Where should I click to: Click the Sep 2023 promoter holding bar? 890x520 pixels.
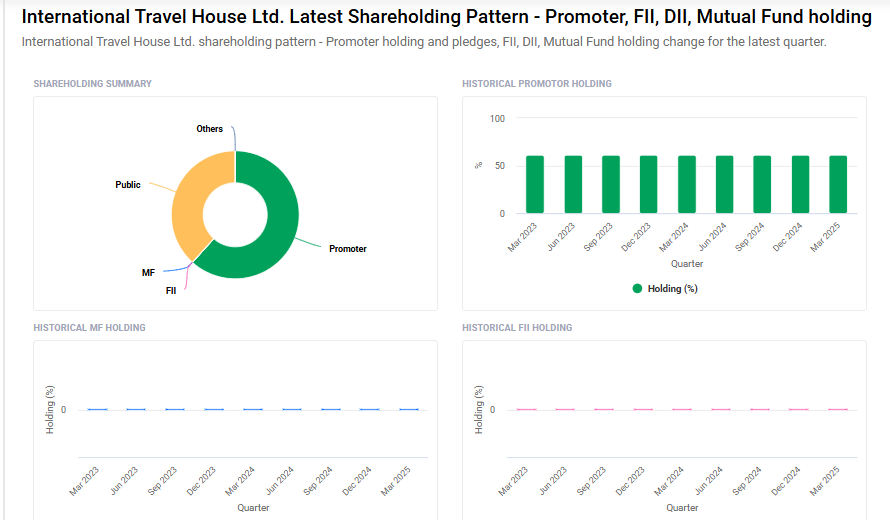(611, 184)
